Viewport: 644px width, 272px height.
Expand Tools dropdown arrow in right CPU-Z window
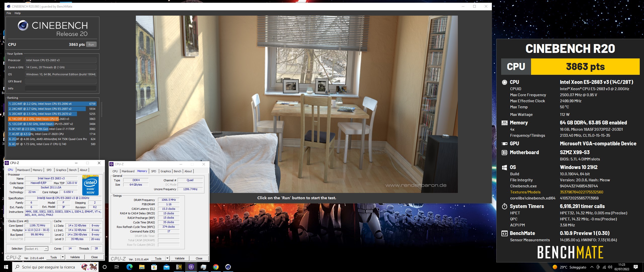tap(168, 258)
